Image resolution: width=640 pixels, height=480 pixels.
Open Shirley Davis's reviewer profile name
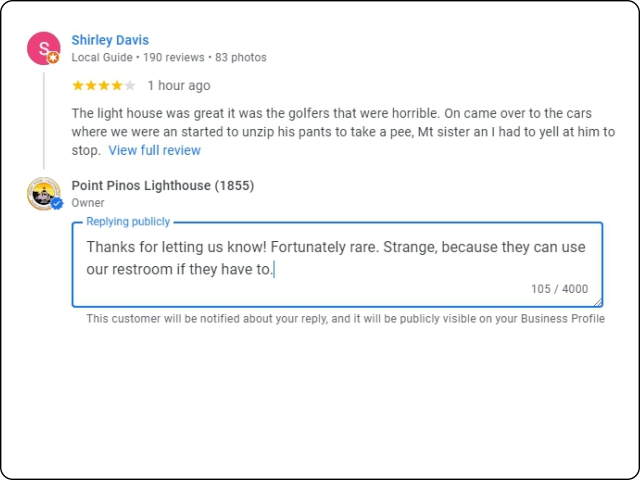click(110, 40)
